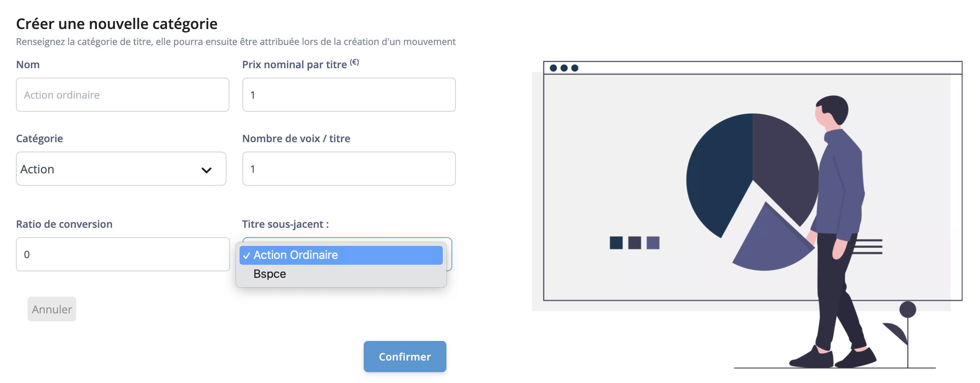Click the Annuler button
Screen dimensions: 980x383
pyautogui.click(x=52, y=309)
